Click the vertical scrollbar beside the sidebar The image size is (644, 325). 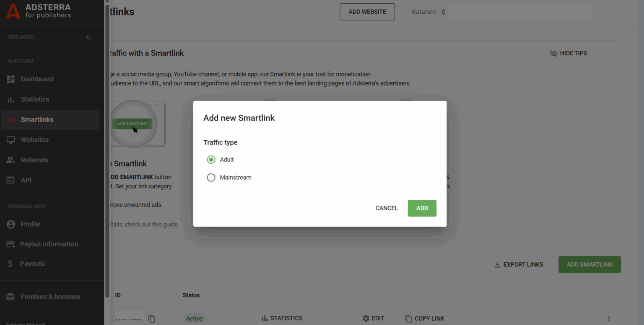pyautogui.click(x=107, y=126)
